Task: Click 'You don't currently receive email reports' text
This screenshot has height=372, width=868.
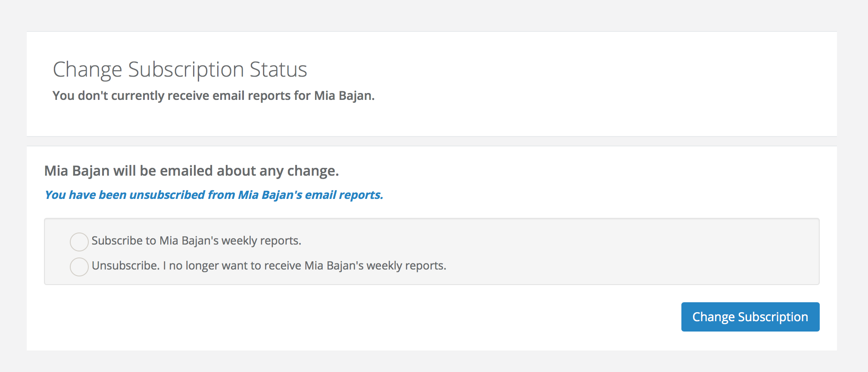Action: coord(213,96)
